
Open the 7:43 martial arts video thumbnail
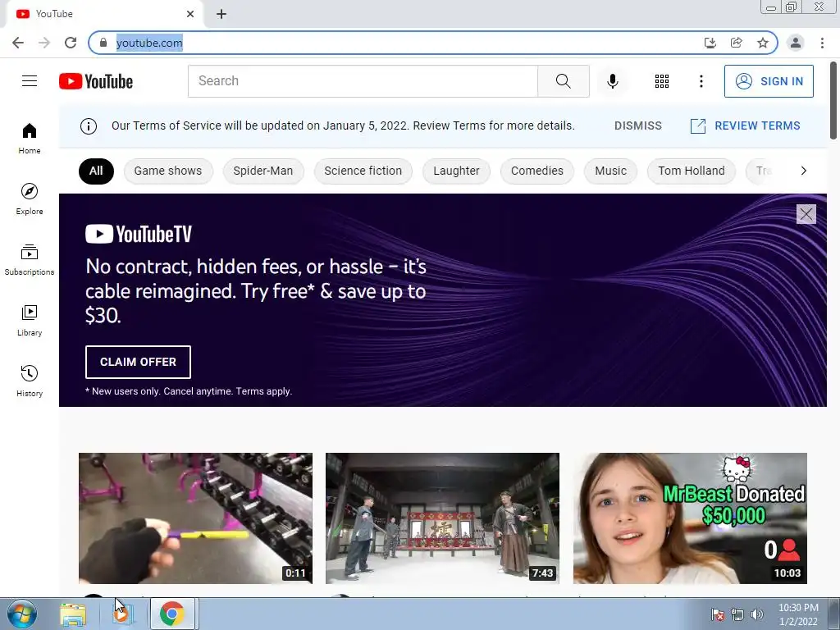click(x=442, y=518)
